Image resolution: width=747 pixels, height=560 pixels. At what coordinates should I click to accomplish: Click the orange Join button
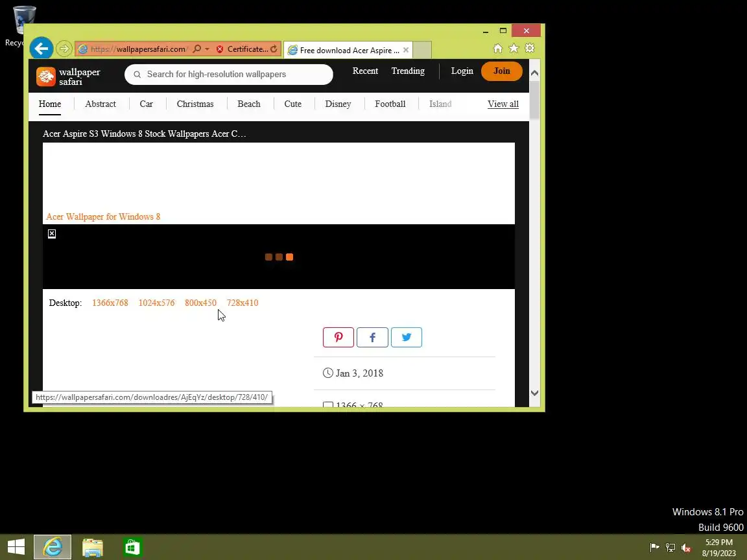(502, 71)
